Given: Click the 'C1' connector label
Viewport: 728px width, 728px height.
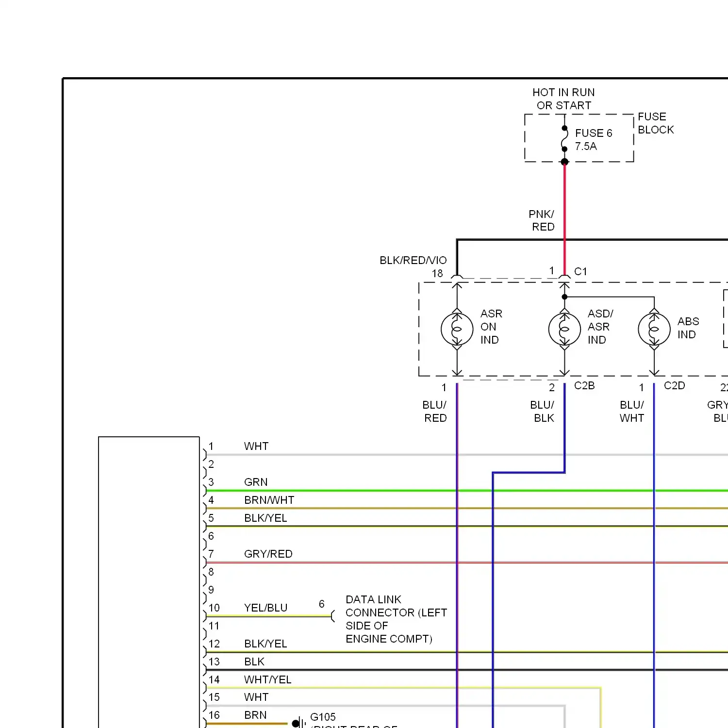Looking at the screenshot, I should 580,272.
